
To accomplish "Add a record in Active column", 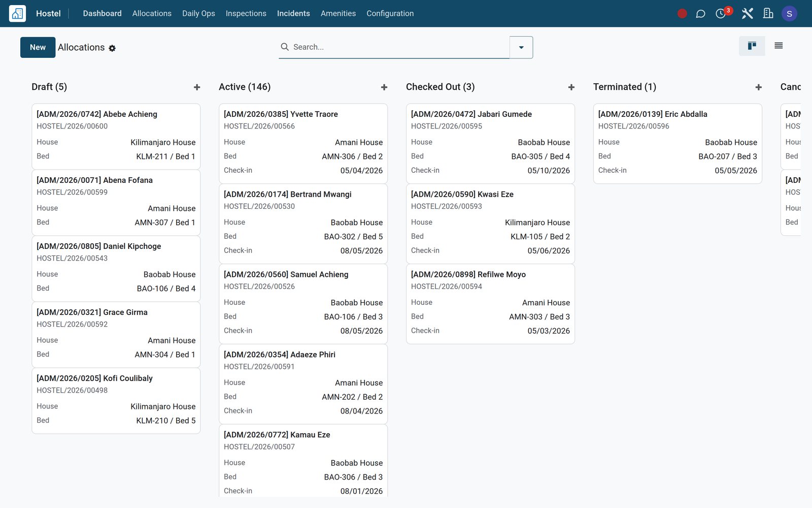I will [384, 87].
